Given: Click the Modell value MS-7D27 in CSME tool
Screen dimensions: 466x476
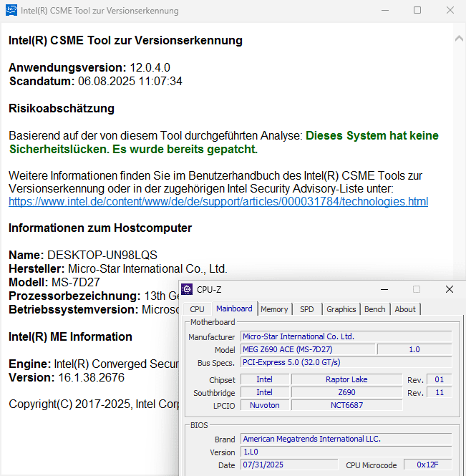Looking at the screenshot, I should (x=76, y=282).
